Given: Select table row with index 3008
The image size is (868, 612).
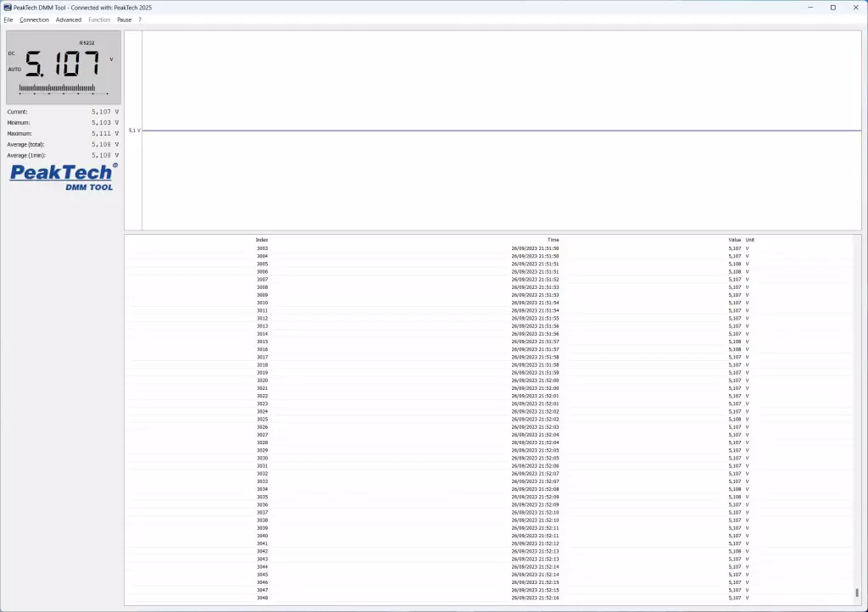Looking at the screenshot, I should (491, 287).
